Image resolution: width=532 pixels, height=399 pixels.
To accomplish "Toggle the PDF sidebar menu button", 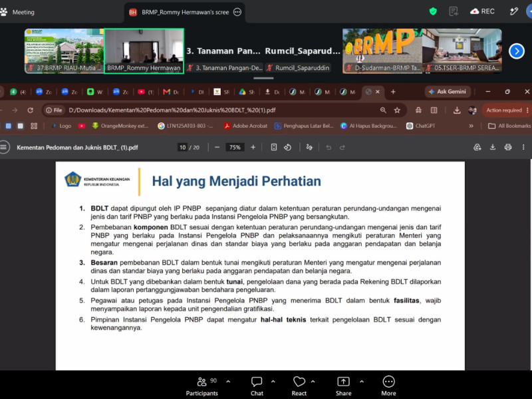I will pos(4,147).
